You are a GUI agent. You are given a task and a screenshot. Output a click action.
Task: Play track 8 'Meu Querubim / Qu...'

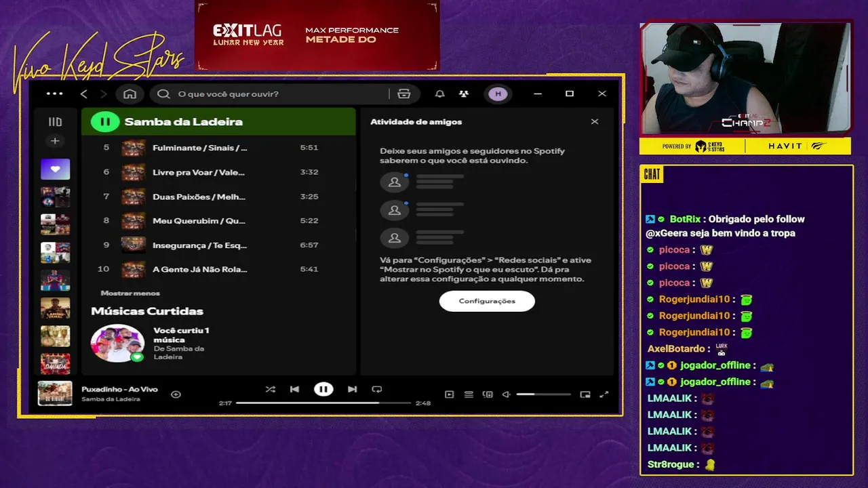pyautogui.click(x=218, y=220)
